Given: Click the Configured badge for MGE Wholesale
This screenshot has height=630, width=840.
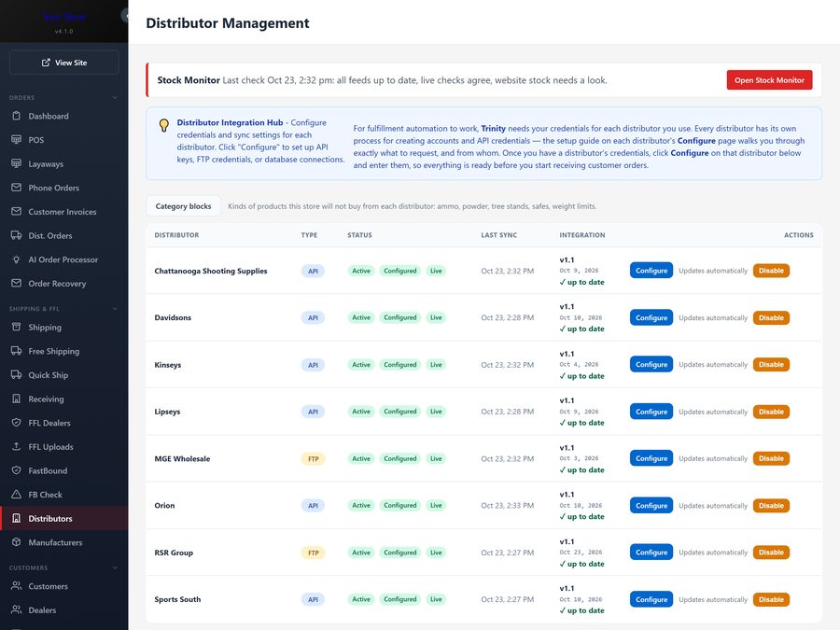Looking at the screenshot, I should click(400, 458).
